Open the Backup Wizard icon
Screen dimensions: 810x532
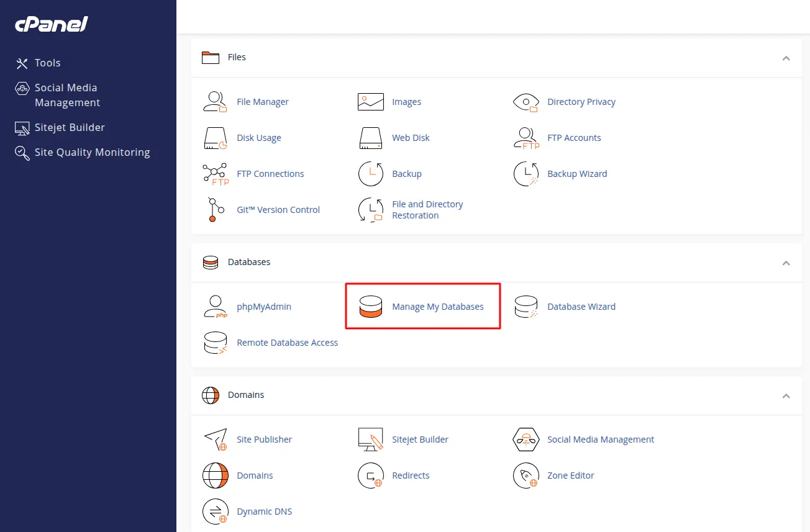point(526,174)
